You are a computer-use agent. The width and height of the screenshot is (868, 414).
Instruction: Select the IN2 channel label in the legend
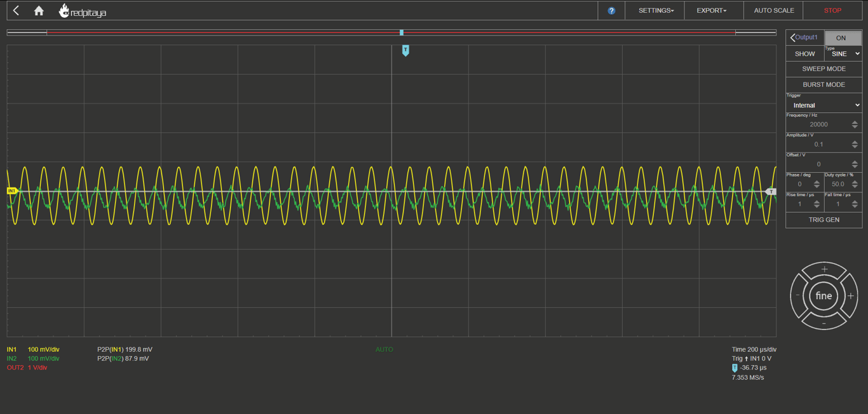(11, 359)
